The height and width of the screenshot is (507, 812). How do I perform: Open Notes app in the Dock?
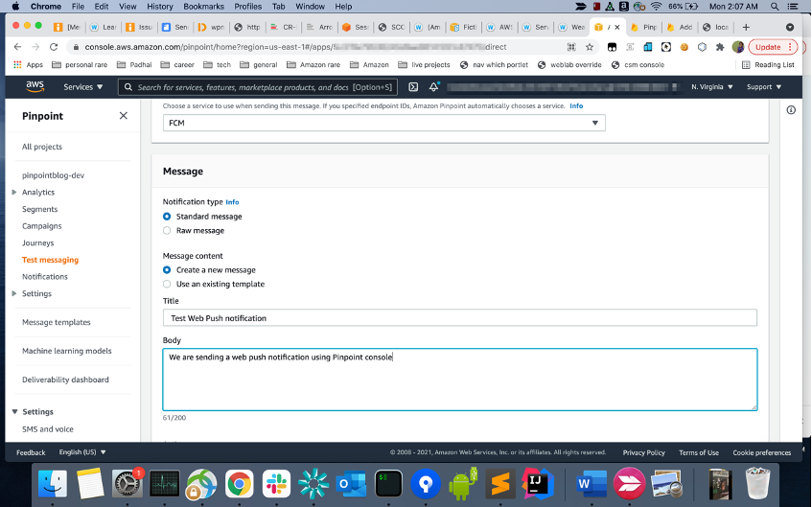[x=91, y=484]
